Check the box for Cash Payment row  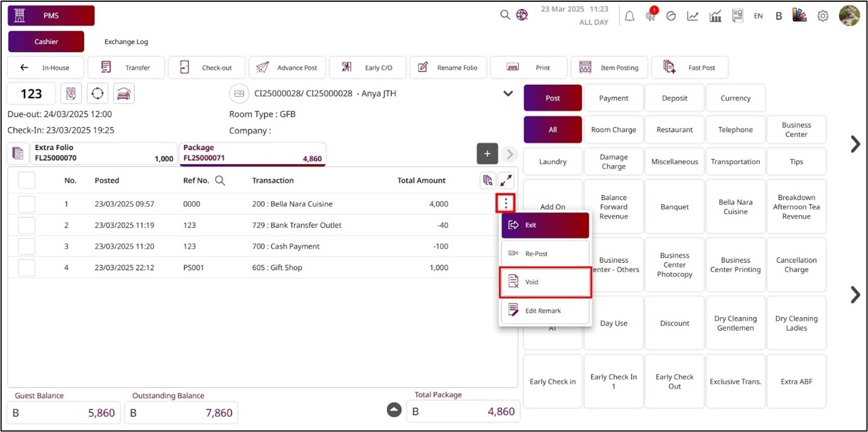click(x=27, y=246)
